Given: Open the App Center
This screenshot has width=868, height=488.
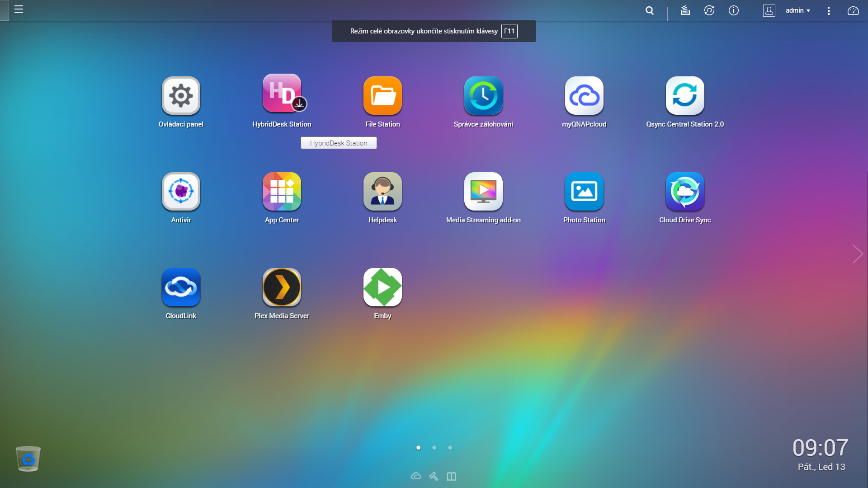Looking at the screenshot, I should click(x=282, y=192).
